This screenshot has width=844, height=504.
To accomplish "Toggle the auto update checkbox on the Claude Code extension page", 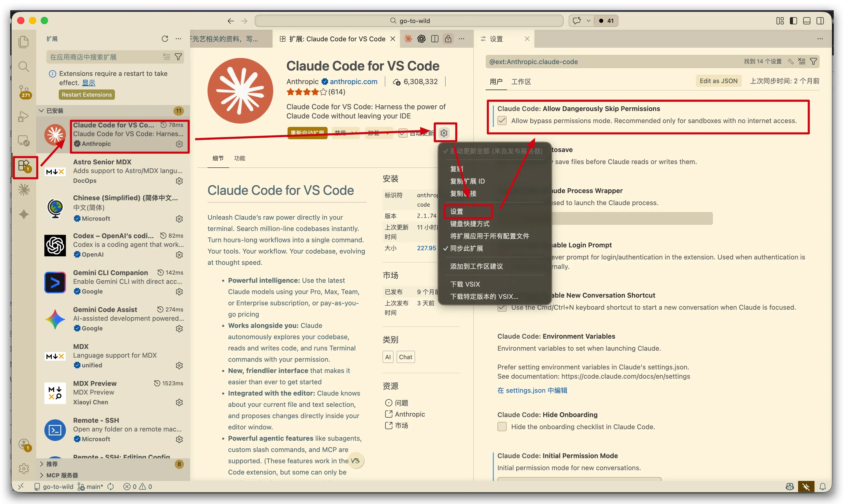I will coord(403,133).
